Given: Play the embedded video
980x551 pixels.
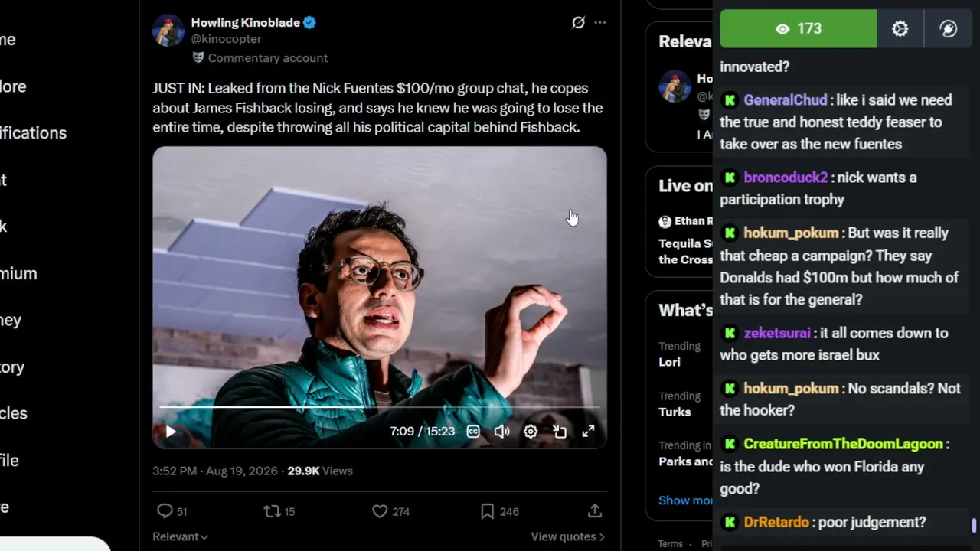Looking at the screenshot, I should click(x=170, y=432).
